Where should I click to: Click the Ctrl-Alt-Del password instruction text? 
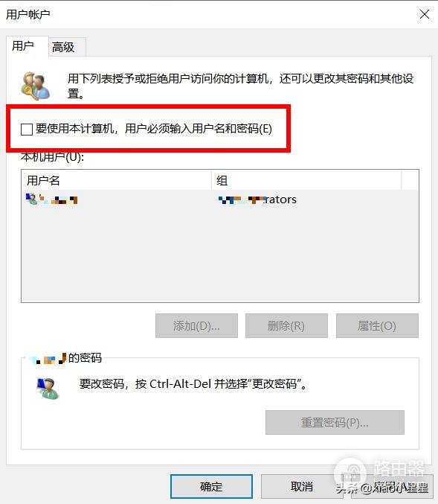(x=193, y=384)
